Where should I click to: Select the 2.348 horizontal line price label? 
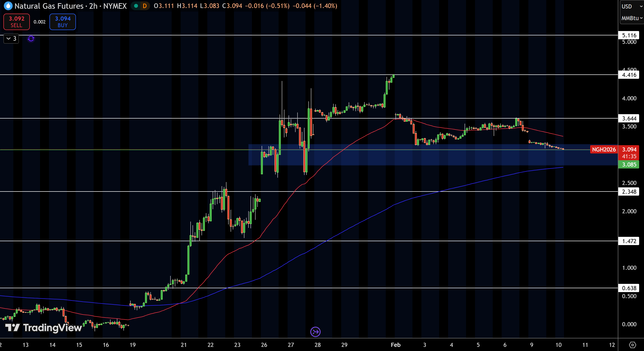(629, 192)
